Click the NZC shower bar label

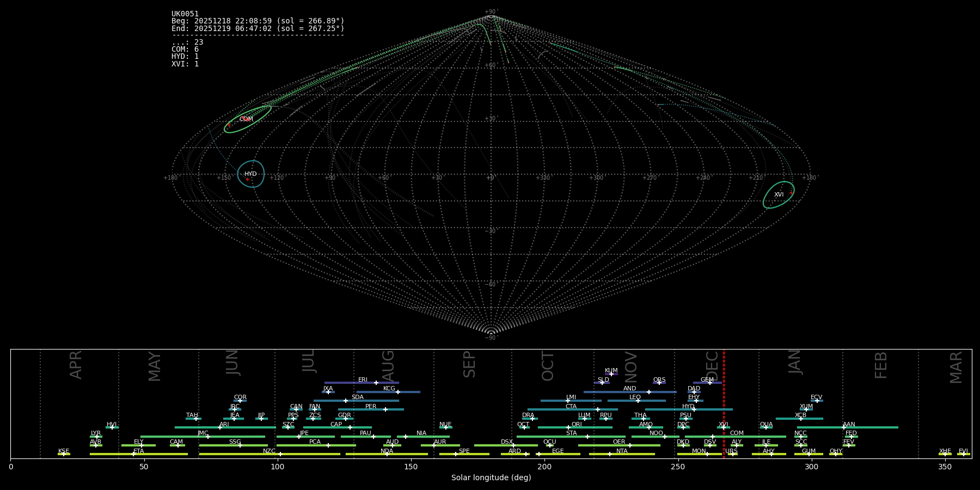(x=269, y=451)
